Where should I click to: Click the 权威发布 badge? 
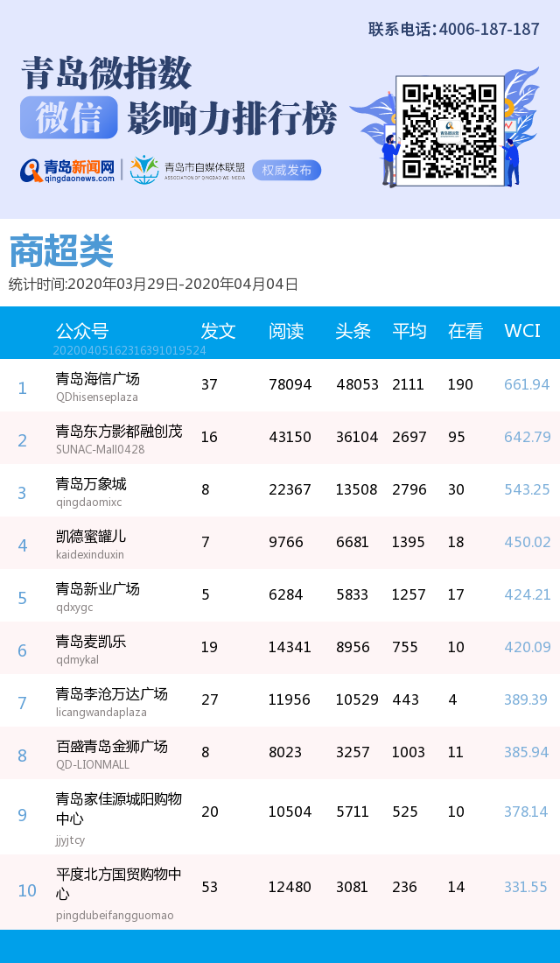coord(286,170)
